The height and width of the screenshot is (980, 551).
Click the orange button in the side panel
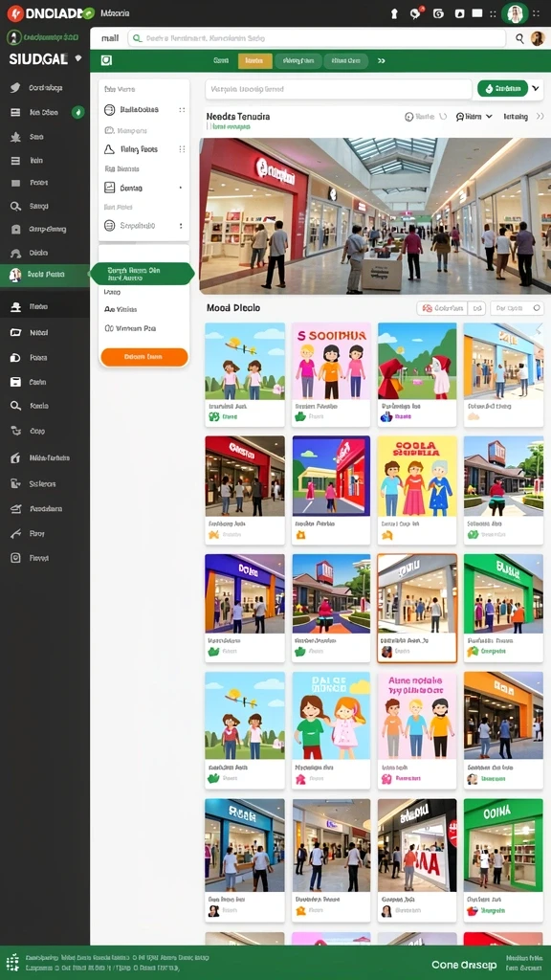(144, 357)
